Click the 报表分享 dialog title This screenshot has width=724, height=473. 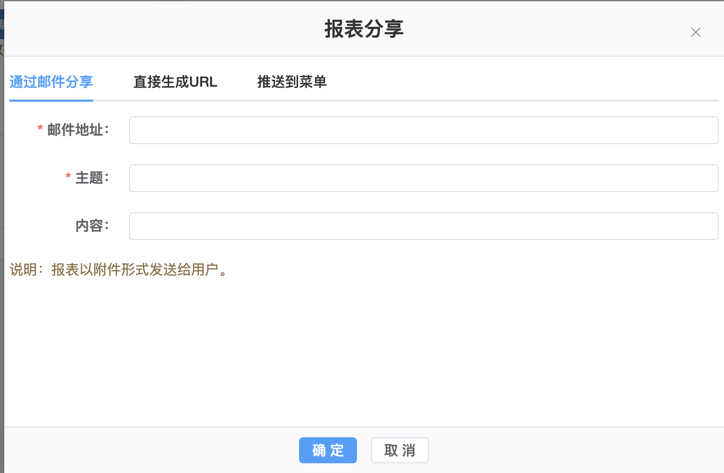(x=364, y=29)
